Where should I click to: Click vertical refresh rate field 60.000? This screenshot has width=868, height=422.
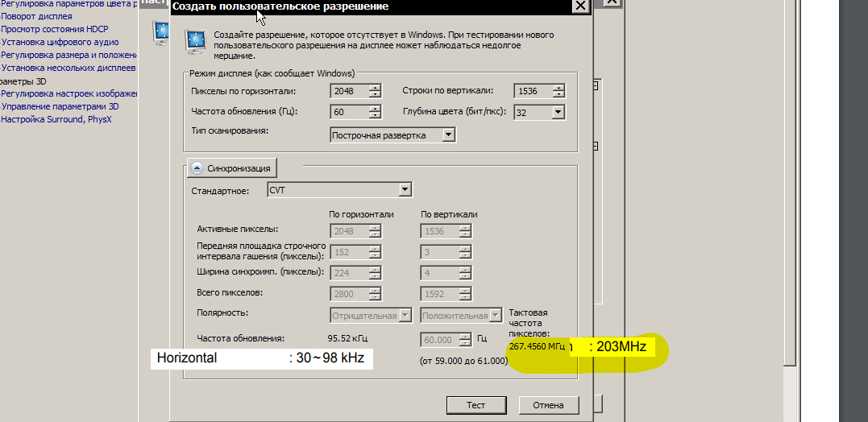pyautogui.click(x=441, y=340)
